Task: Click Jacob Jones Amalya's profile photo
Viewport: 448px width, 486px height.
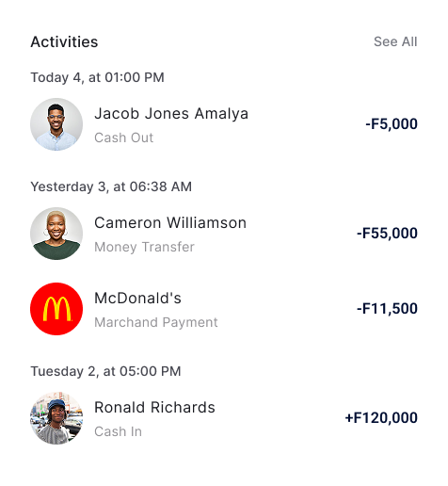Action: coord(56,124)
